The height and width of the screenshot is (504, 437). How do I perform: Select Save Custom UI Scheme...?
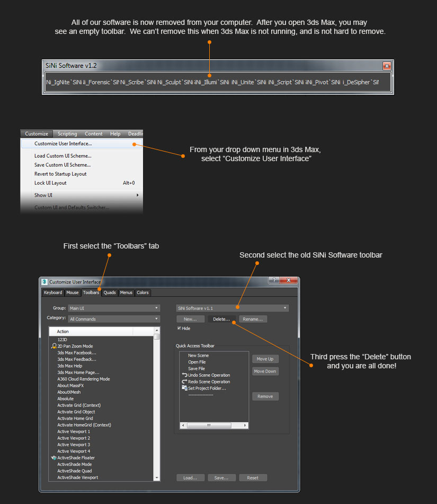63,165
